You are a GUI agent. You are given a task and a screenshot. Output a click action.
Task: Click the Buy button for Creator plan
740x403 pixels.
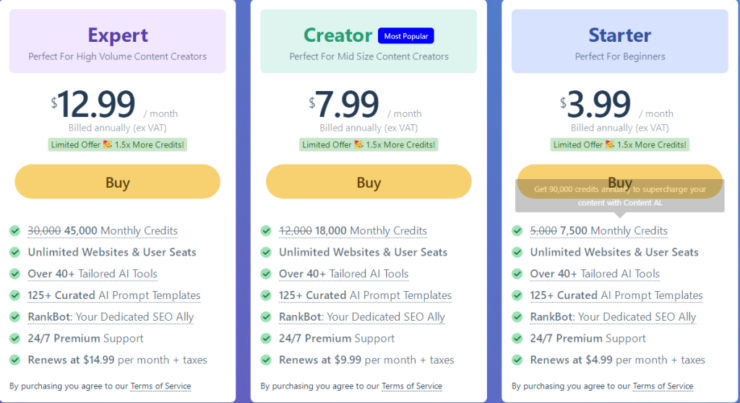369,182
